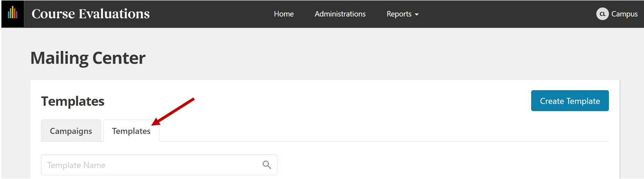The height and width of the screenshot is (179, 644).
Task: Focus the Template Name search field
Action: pyautogui.click(x=159, y=165)
